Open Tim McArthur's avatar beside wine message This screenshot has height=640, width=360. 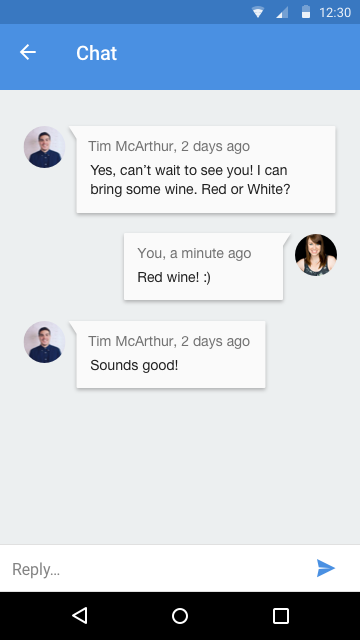44,147
